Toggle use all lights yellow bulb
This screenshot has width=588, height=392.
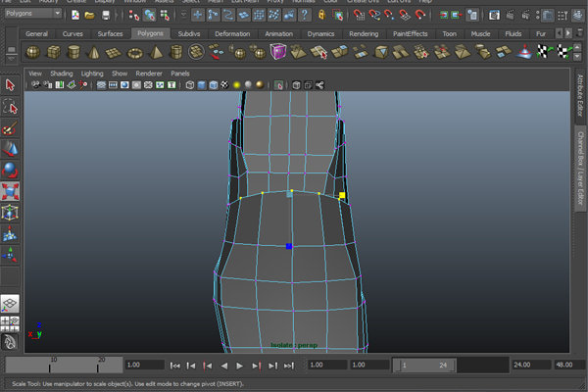point(236,85)
